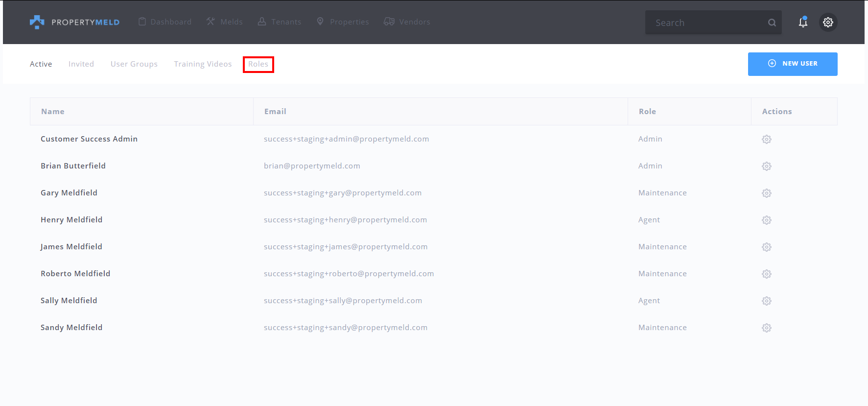Open the settings gear in header
Viewport: 868px width, 406px height.
[828, 22]
